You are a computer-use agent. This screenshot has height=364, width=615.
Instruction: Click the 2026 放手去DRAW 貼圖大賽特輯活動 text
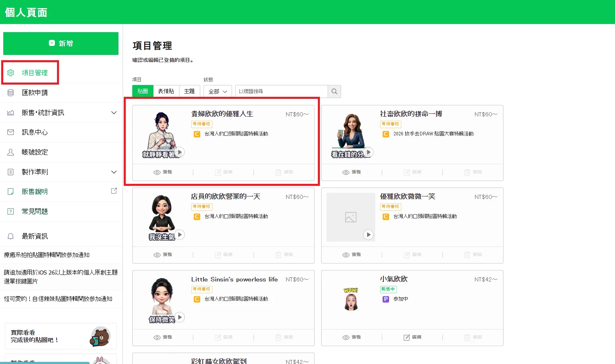point(433,134)
